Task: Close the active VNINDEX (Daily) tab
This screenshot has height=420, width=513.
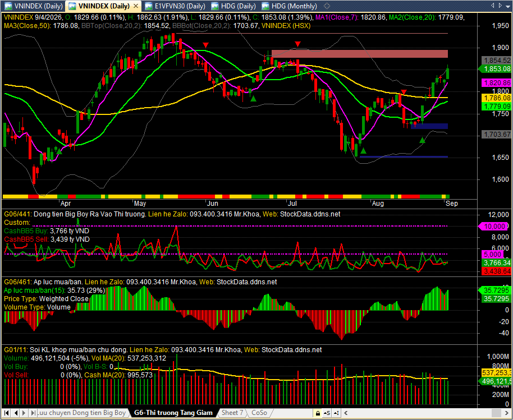Action: tap(136, 6)
